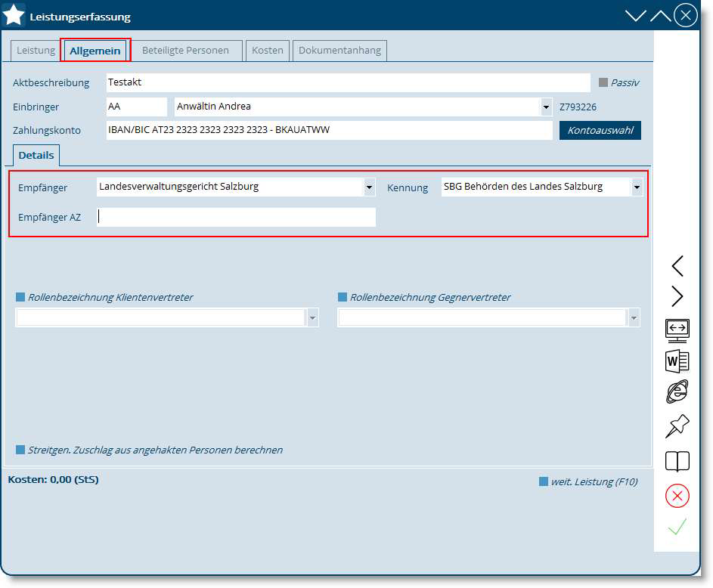This screenshot has width=713, height=588.
Task: Switch to the Dokumentanhang tab
Action: click(x=339, y=51)
